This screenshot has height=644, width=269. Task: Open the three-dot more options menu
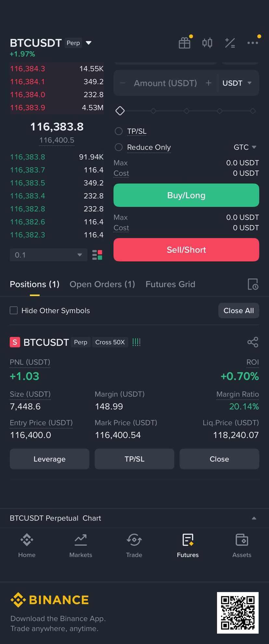253,43
